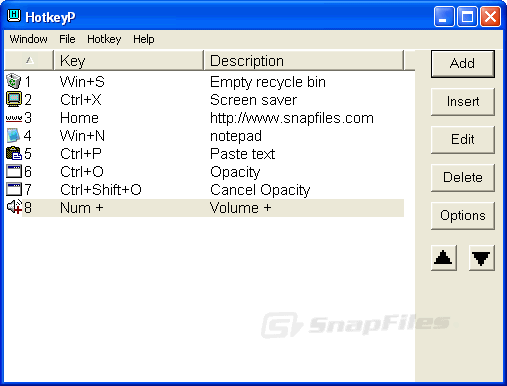507x386 pixels.
Task: Click the Edit button
Action: click(463, 140)
